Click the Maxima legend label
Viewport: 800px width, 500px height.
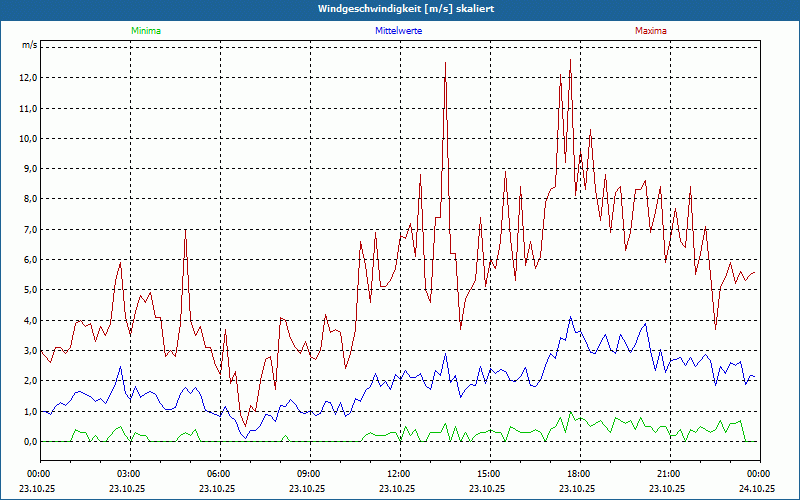tap(651, 31)
